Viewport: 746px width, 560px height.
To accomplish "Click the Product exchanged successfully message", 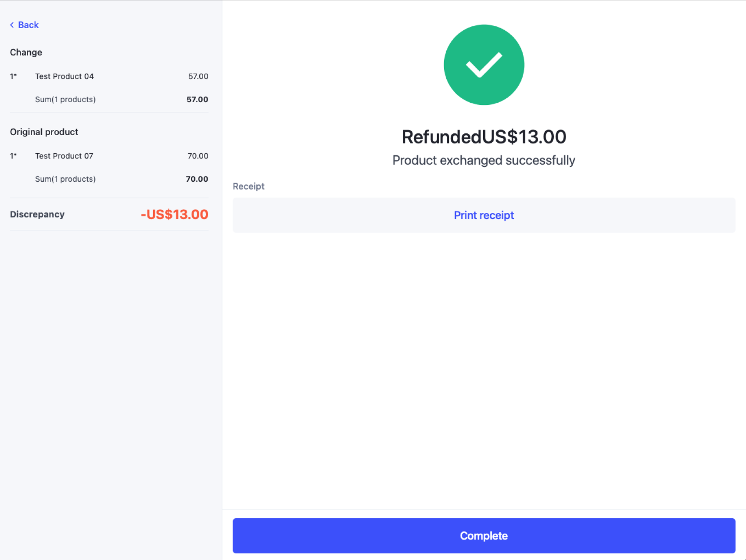I will [x=484, y=160].
